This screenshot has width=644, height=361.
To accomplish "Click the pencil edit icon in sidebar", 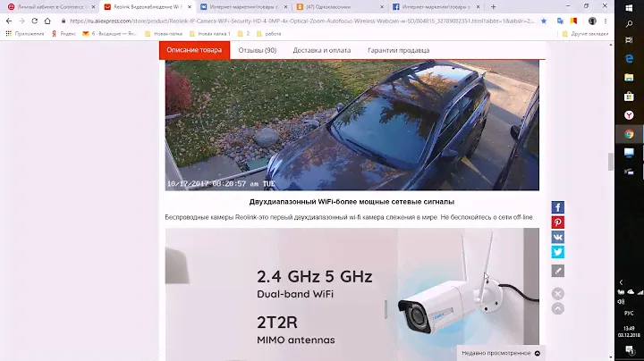I will point(557,271).
